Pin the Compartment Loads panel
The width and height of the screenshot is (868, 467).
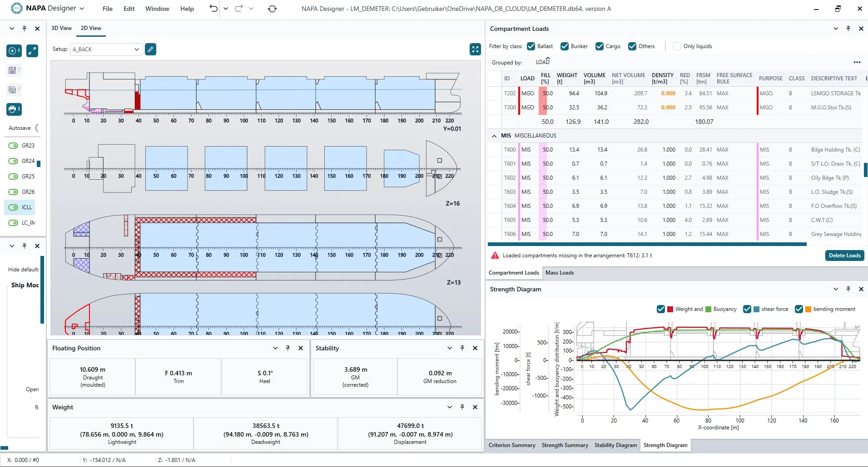pos(848,29)
